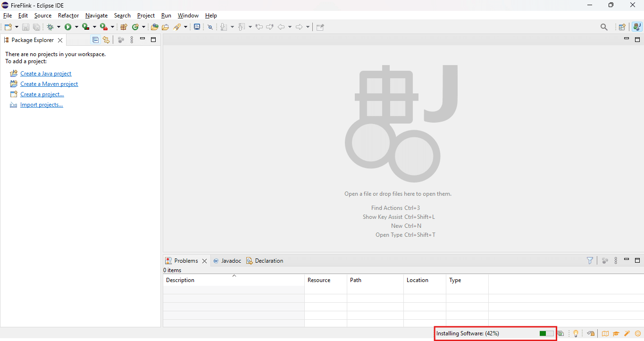Expand the Debug icon's dropdown arrow
644x341 pixels.
59,27
